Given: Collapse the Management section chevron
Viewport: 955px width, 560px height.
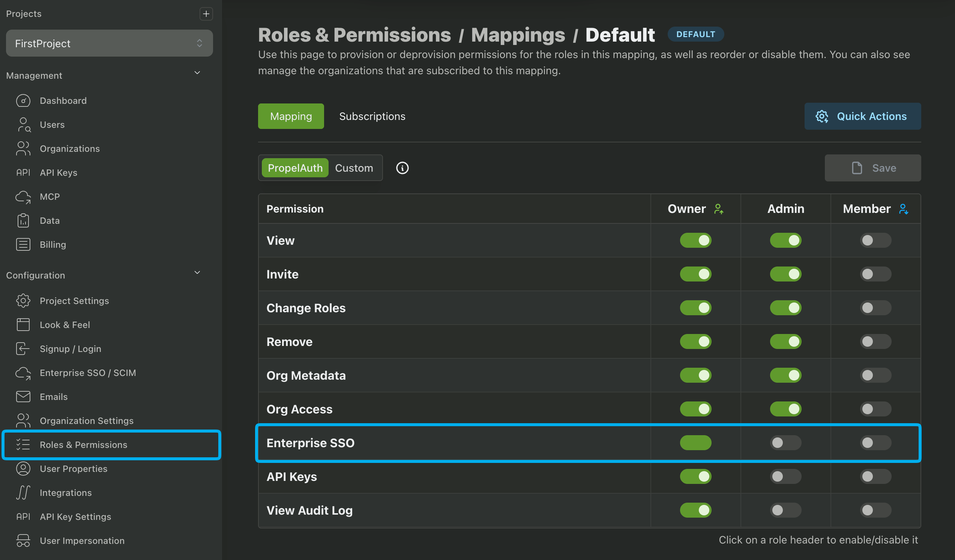Looking at the screenshot, I should (197, 73).
